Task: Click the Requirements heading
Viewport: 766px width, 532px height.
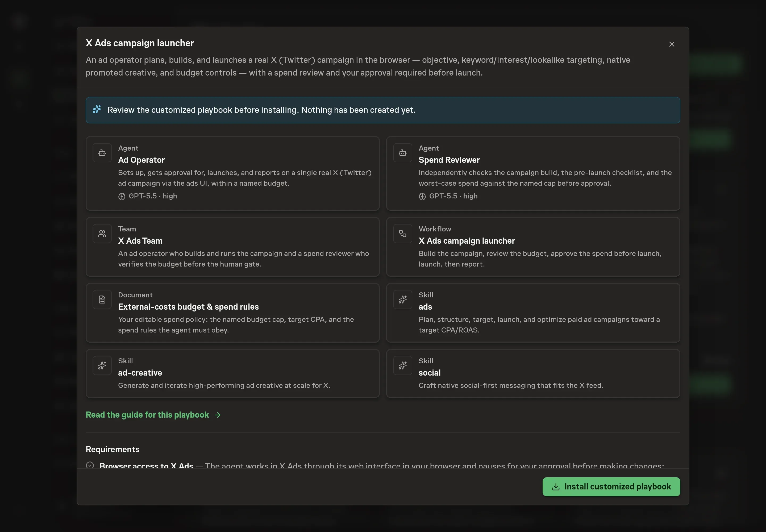Action: click(x=112, y=449)
